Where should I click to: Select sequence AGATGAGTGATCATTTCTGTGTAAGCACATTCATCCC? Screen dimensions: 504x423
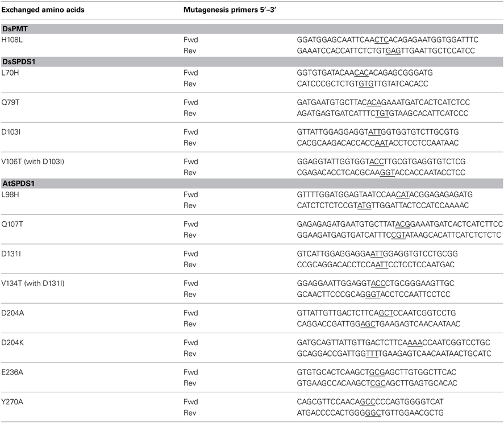[382, 113]
